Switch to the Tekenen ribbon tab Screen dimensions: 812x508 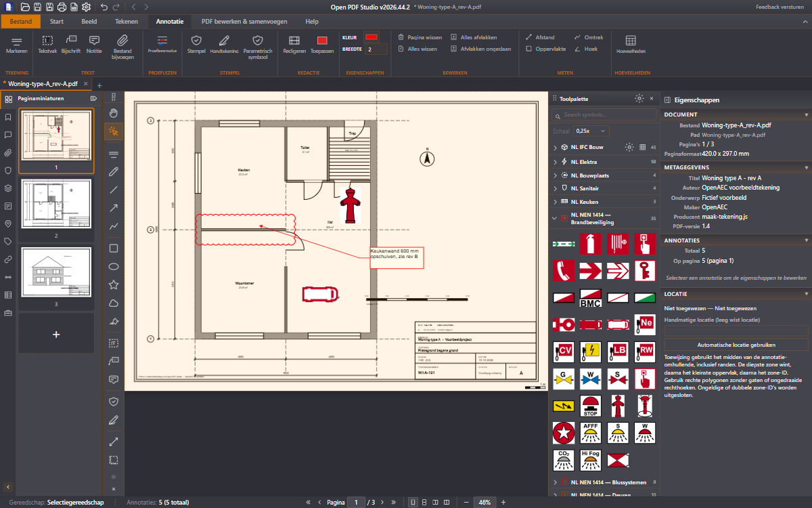[x=127, y=22]
